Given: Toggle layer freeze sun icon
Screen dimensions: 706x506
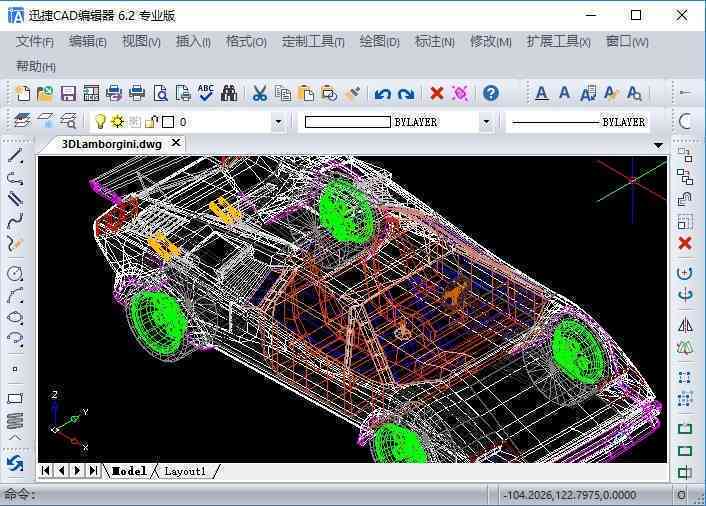Looking at the screenshot, I should 118,122.
